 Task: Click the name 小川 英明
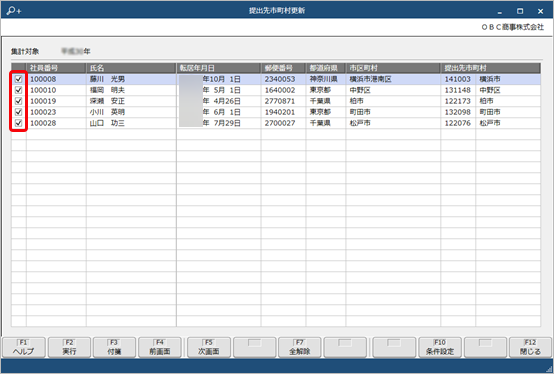click(x=107, y=112)
